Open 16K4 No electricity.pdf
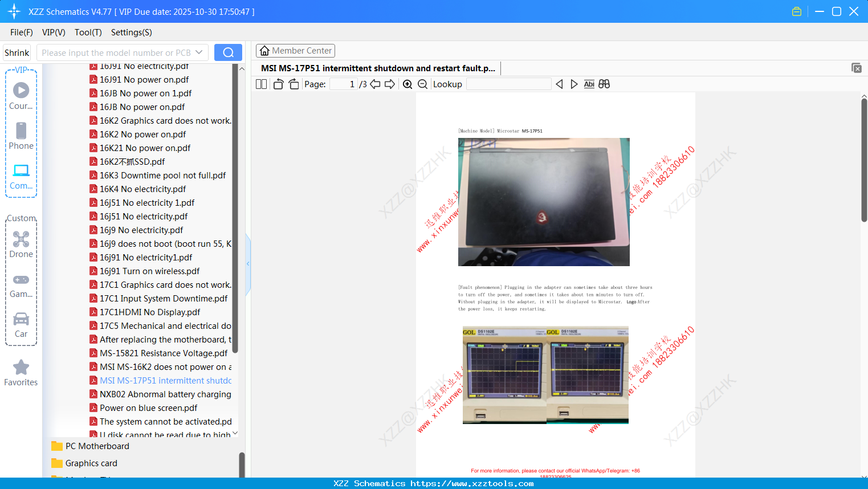 (x=142, y=189)
